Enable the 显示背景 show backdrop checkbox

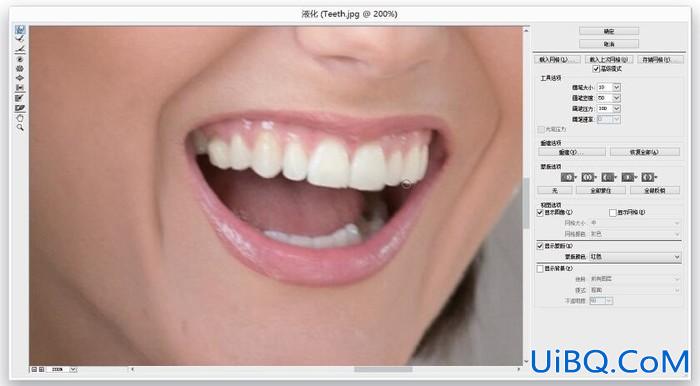540,269
